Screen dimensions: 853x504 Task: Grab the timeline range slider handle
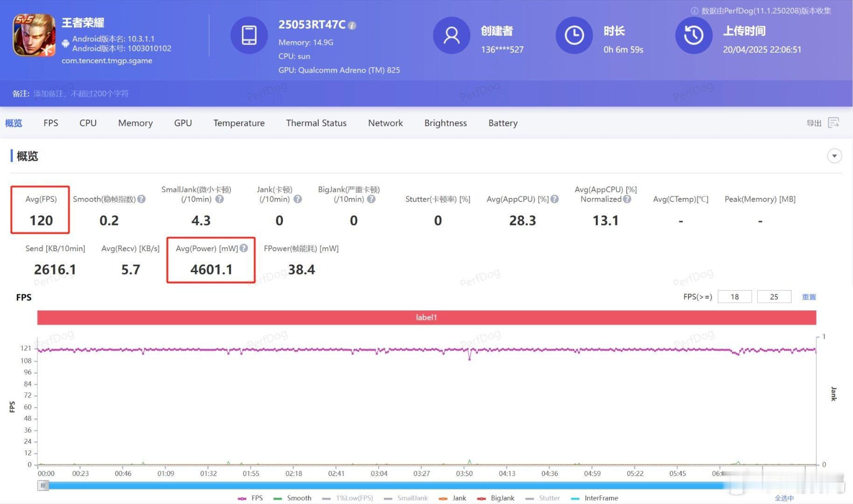(43, 486)
